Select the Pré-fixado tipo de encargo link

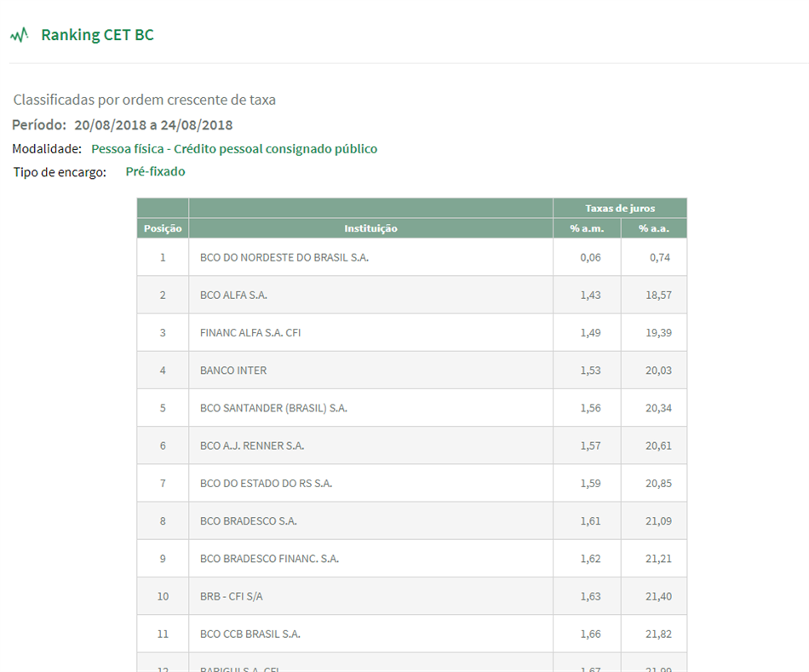tap(155, 171)
